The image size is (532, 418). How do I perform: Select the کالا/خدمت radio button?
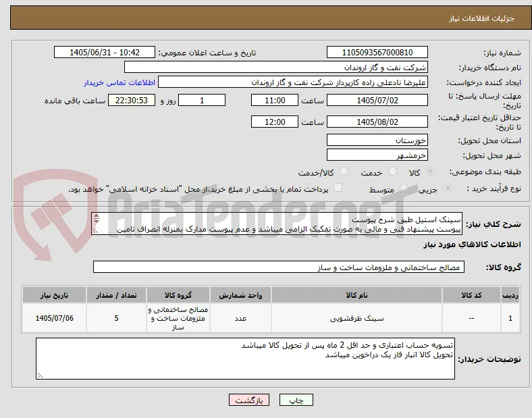tap(344, 172)
